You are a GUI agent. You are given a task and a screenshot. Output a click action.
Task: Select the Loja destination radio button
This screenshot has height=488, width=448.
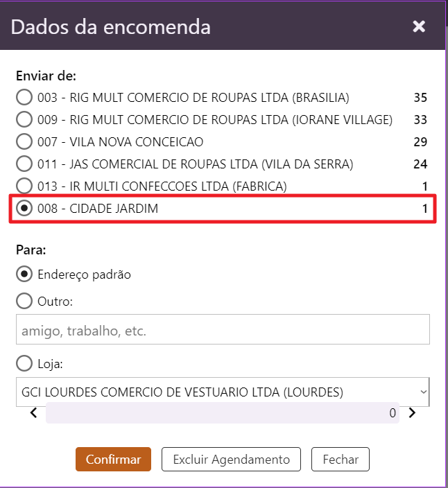24,363
